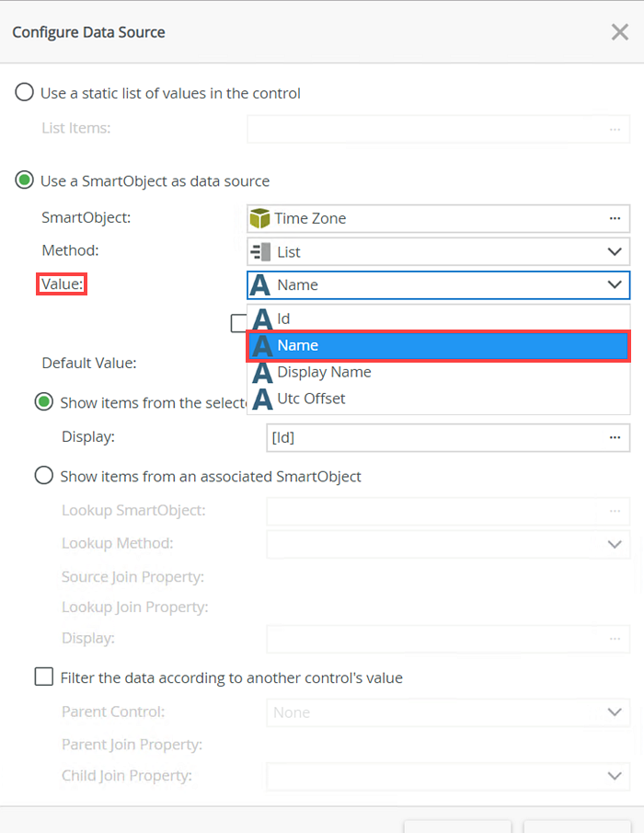Choose Display Name from the Value list
The height and width of the screenshot is (833, 644).
click(324, 373)
